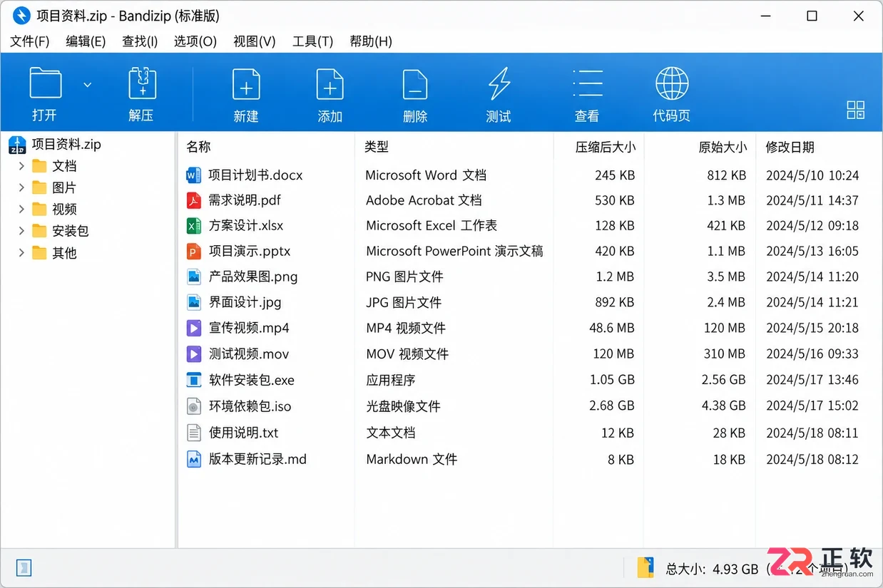Screen dimensions: 883x588
Task: Click the 添加 (Add) toolbar icon
Action: 330,84
